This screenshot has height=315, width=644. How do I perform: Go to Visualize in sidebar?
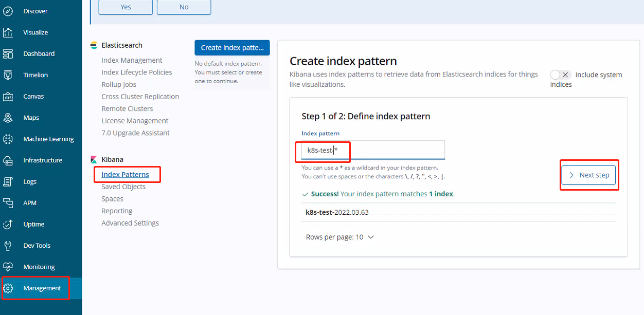point(35,32)
